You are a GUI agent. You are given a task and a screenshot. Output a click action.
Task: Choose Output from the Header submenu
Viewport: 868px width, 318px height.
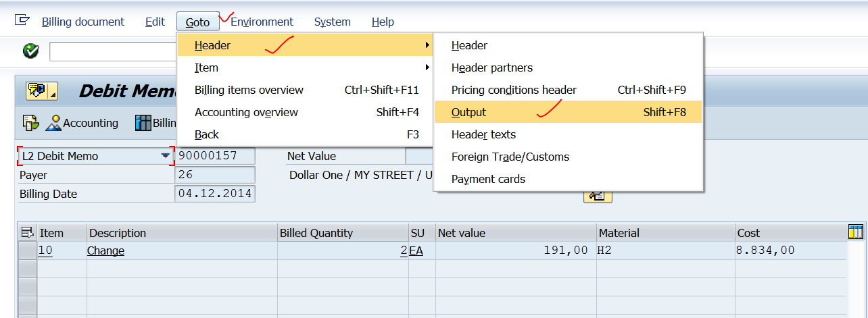tap(469, 112)
